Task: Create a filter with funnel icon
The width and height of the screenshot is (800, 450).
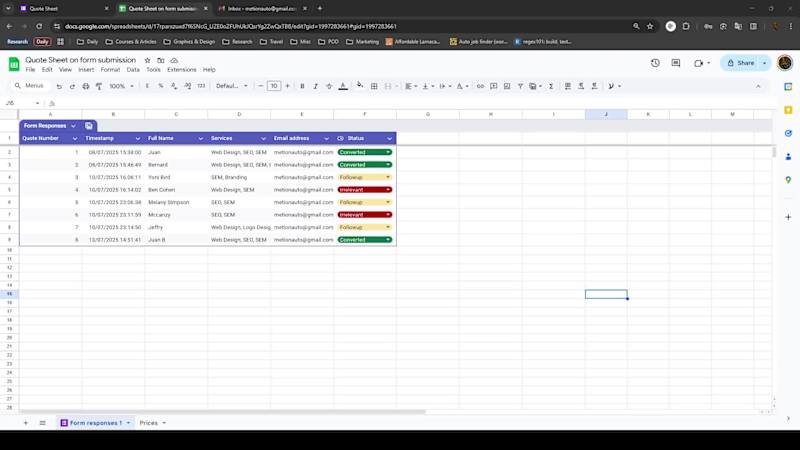Action: click(520, 86)
